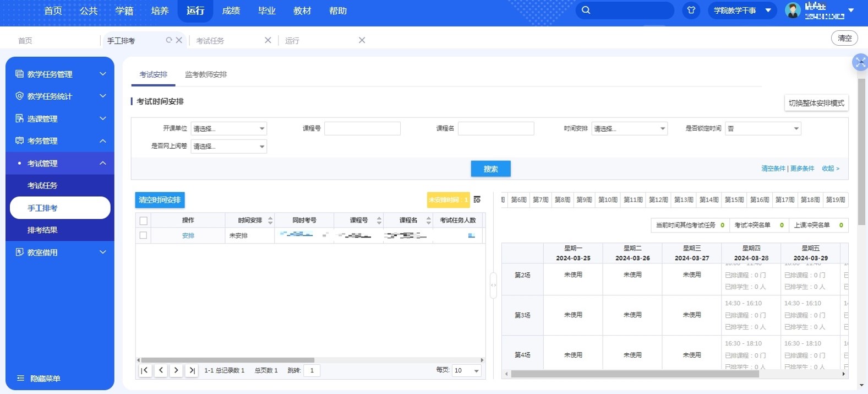Screen dimensions: 868x394
Task: Click the search magnifier icon in top bar
Action: (x=586, y=10)
